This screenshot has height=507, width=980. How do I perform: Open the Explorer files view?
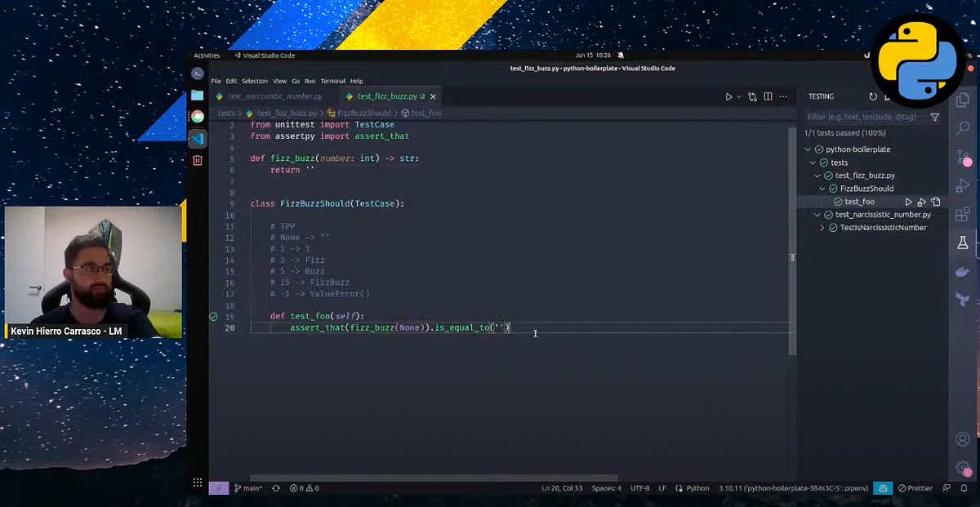pos(962,98)
